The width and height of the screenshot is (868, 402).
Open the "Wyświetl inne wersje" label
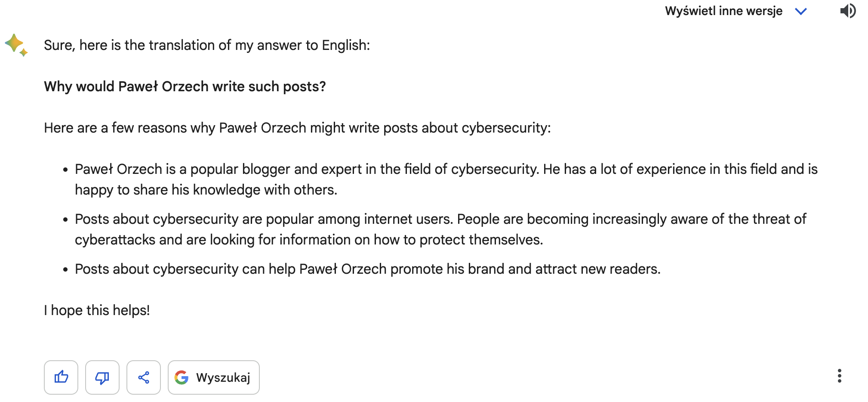tap(723, 11)
